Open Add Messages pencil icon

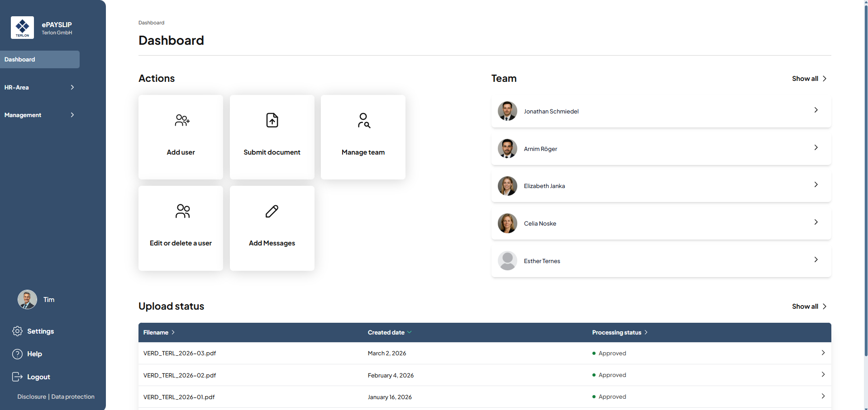tap(272, 211)
